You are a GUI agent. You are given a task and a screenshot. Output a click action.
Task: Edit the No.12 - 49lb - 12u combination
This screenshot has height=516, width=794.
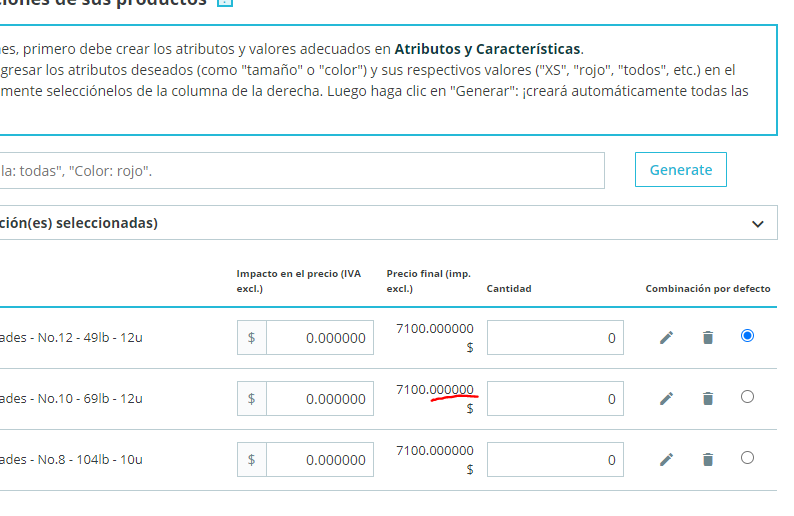(x=666, y=337)
